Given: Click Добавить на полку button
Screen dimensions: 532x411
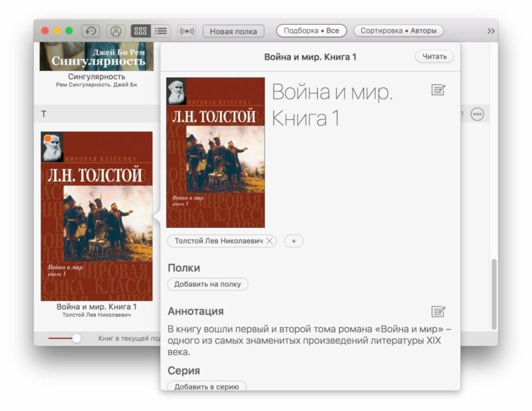Looking at the screenshot, I should tap(208, 284).
